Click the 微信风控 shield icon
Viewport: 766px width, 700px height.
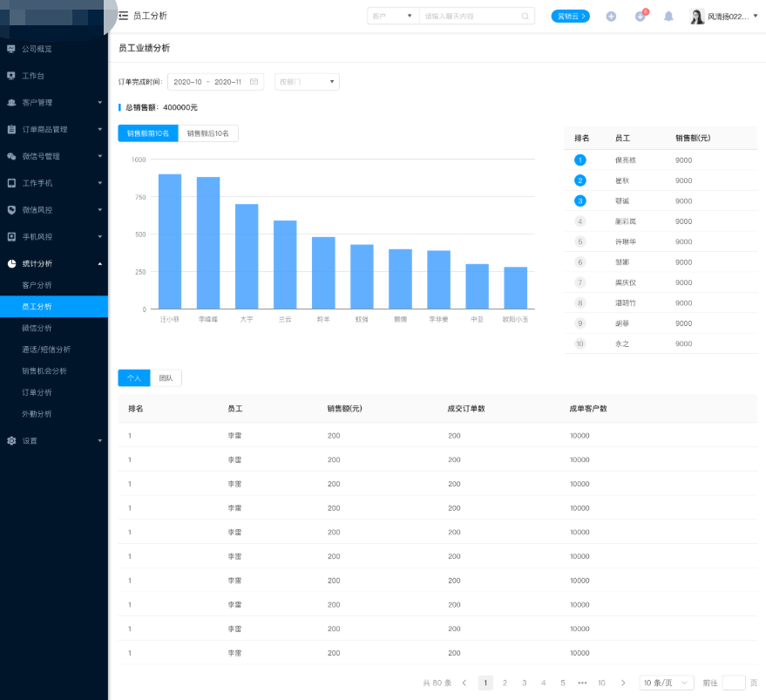(x=11, y=210)
